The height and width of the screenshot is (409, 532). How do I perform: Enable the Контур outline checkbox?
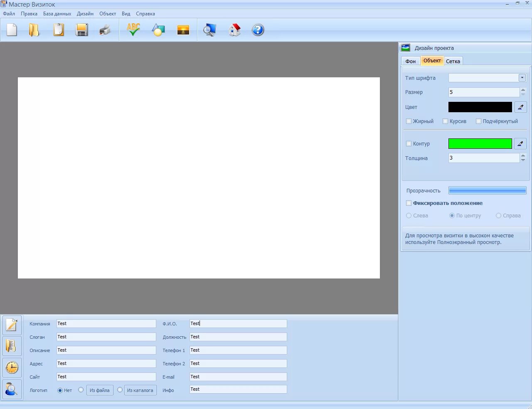tap(409, 144)
